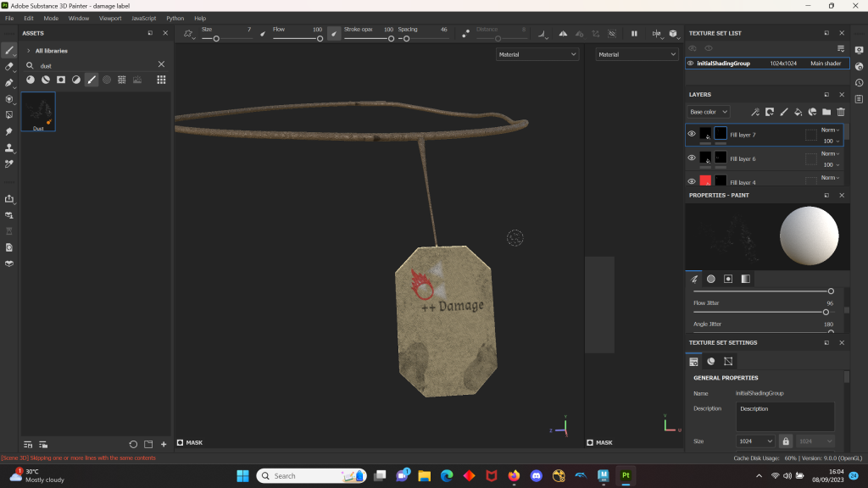The width and height of the screenshot is (868, 488).
Task: Select the Projection tool
Action: (x=9, y=83)
